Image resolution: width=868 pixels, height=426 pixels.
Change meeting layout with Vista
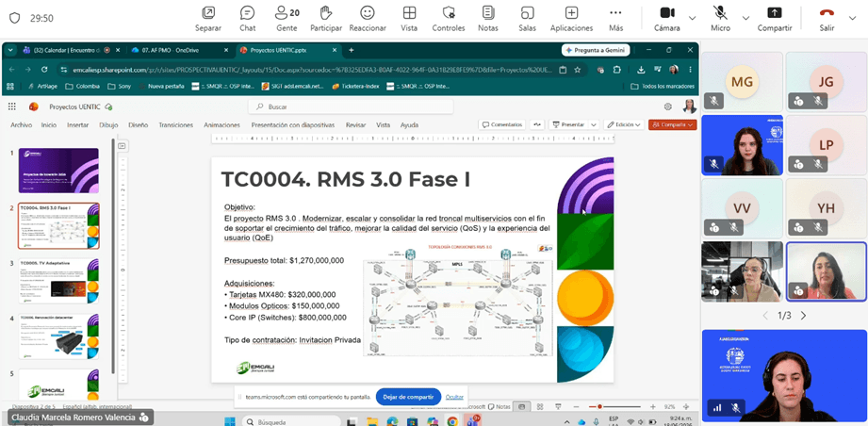(409, 18)
